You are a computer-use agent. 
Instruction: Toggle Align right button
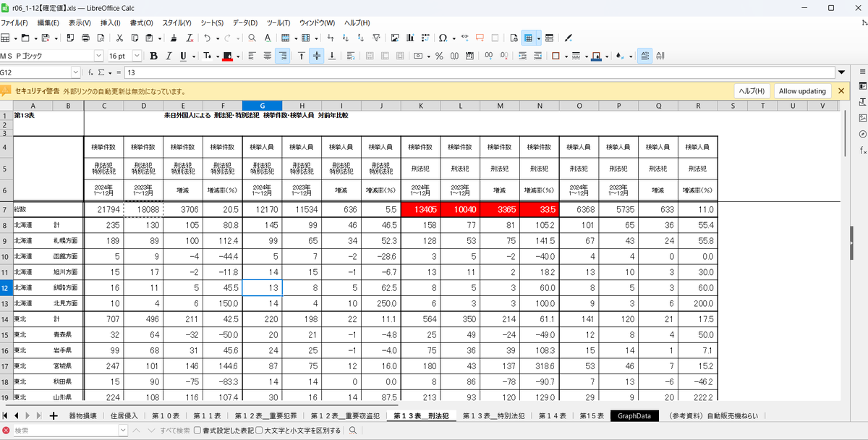point(282,56)
